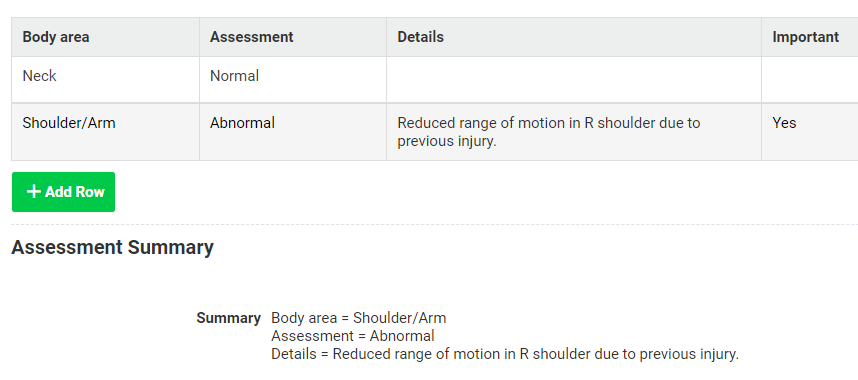Select the Neck body area cell
Screen dimensions: 858x380
[x=106, y=79]
